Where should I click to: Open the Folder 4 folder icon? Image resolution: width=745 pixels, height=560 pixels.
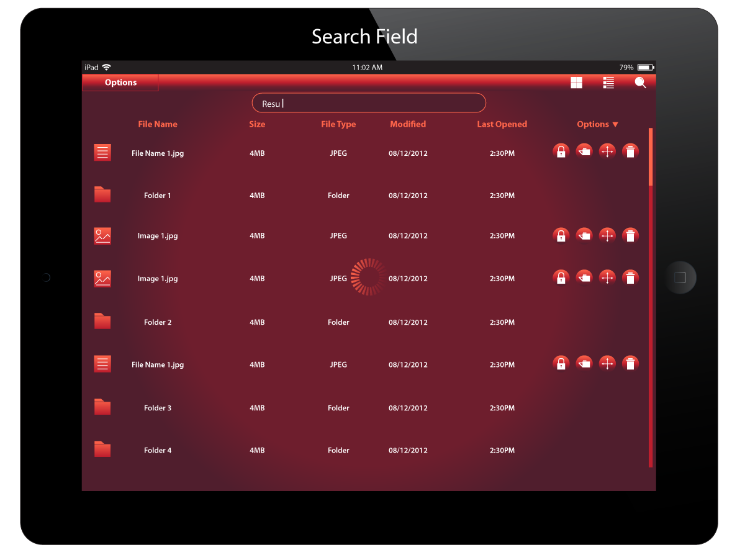click(x=102, y=449)
